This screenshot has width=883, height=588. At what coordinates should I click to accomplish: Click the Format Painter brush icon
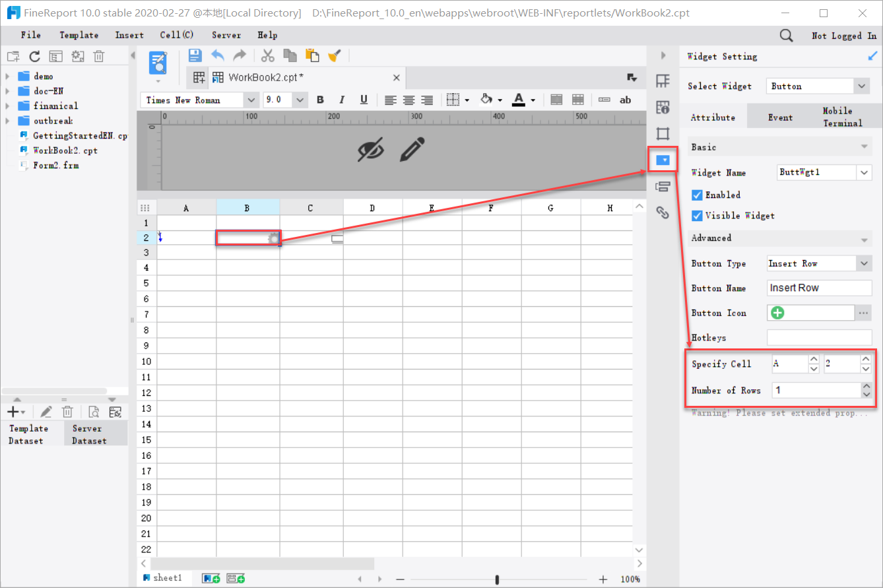[335, 55]
